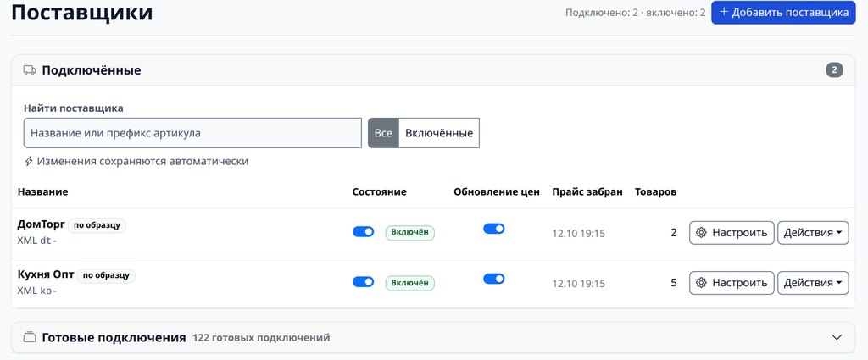The image size is (868, 360).
Task: Click the Прайс забран column header
Action: coord(587,192)
